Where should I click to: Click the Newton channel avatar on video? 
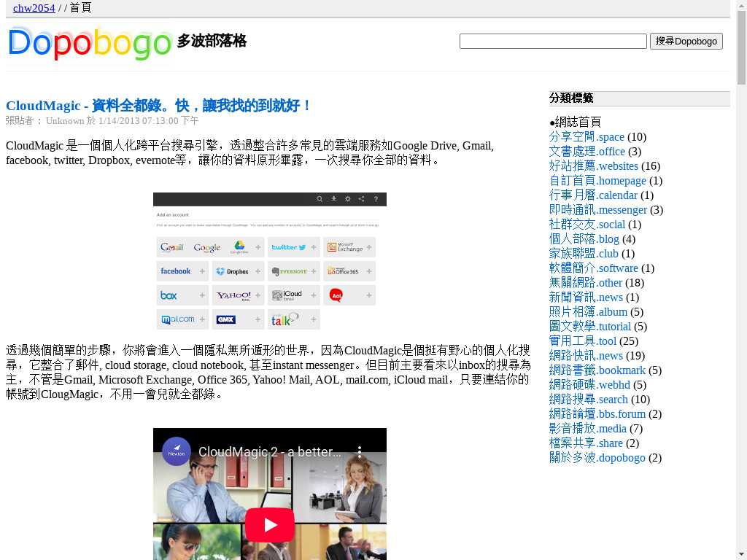click(x=177, y=451)
